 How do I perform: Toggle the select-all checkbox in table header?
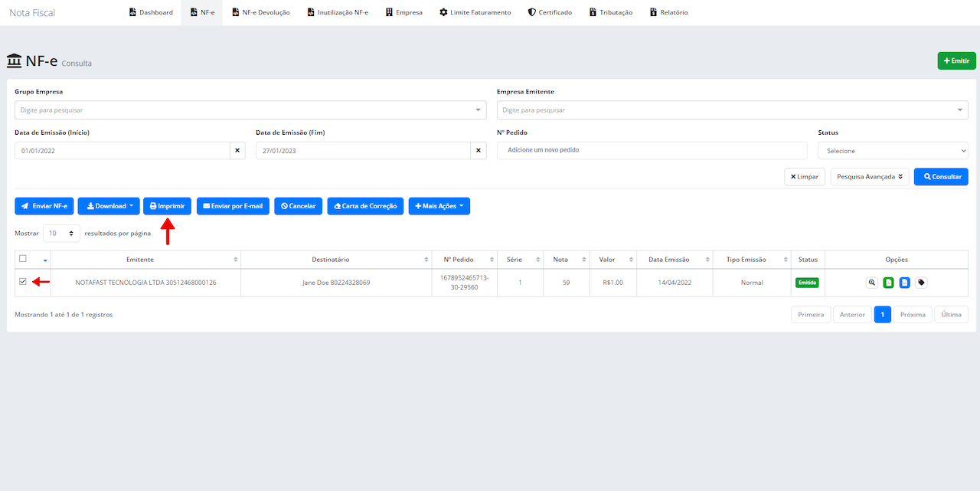pyautogui.click(x=23, y=259)
